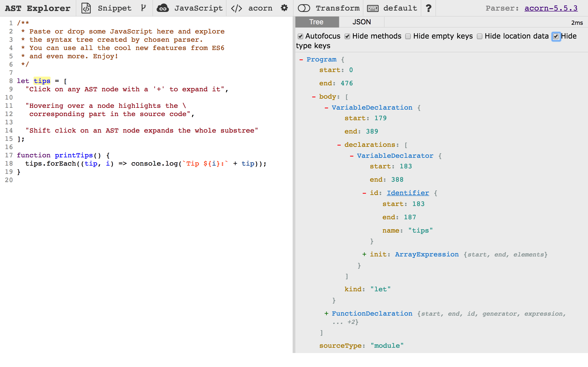Screen dimensions: 588x367
Task: Toggle the Transform switch
Action: [304, 8]
